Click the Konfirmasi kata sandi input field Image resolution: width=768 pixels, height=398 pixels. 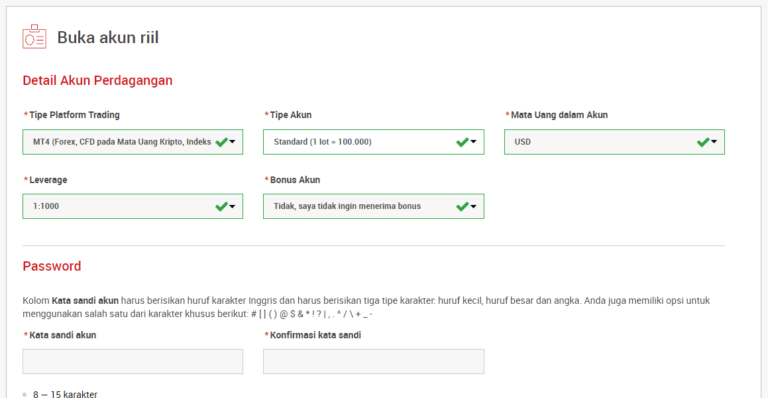[374, 361]
